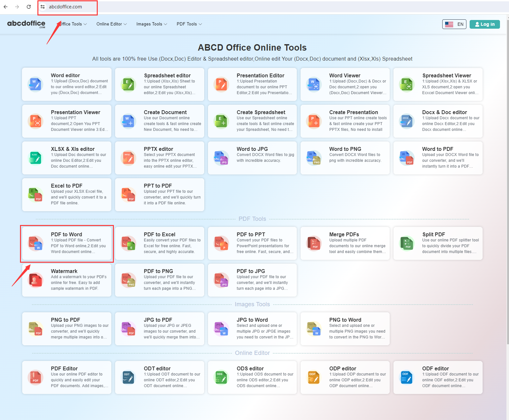Screen dimensions: 509x420
Task: Expand the Images Tools dropdown menu
Action: tap(152, 24)
